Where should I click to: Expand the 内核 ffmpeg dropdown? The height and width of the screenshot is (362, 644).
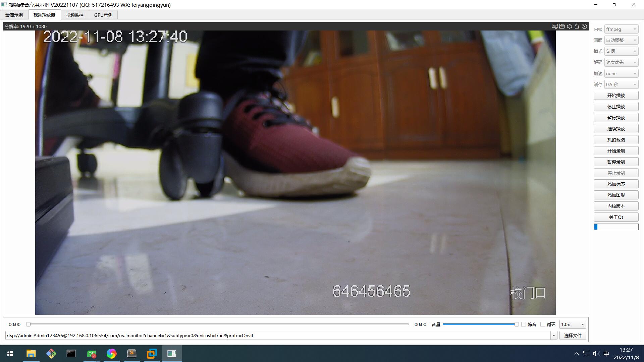[x=621, y=29]
